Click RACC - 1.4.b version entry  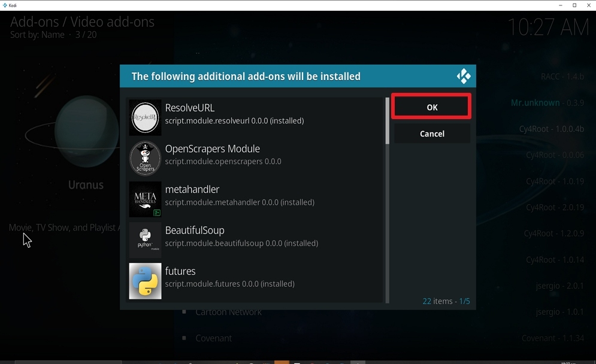(562, 77)
